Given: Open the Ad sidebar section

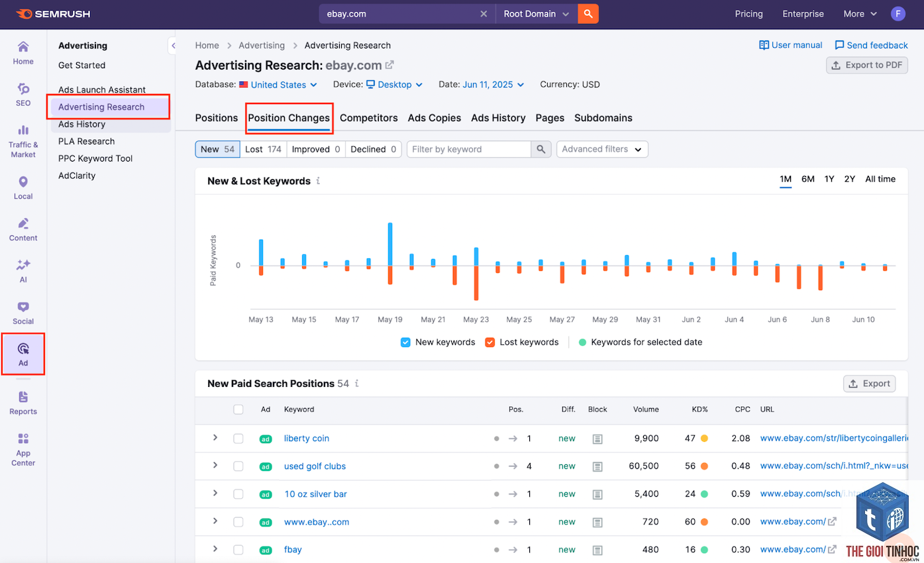Looking at the screenshot, I should [x=23, y=354].
